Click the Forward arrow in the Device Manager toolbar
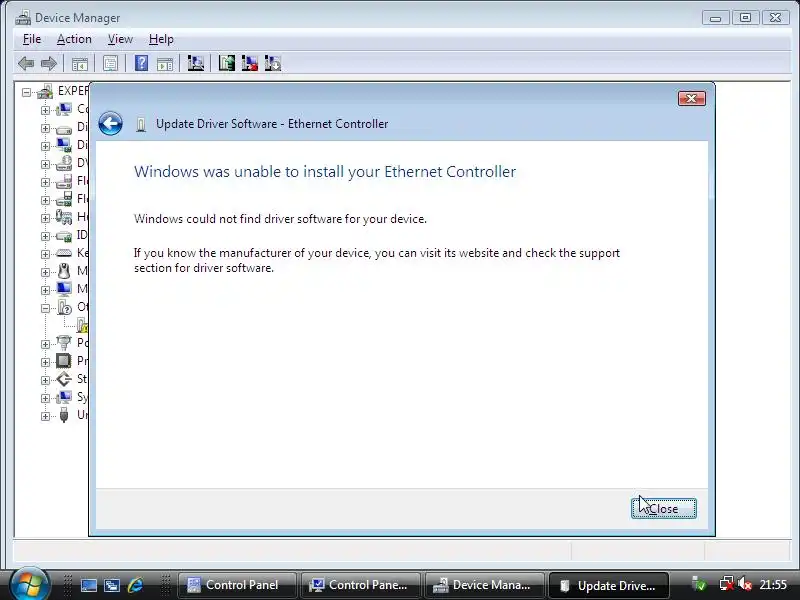Viewport: 800px width, 600px height. click(49, 64)
